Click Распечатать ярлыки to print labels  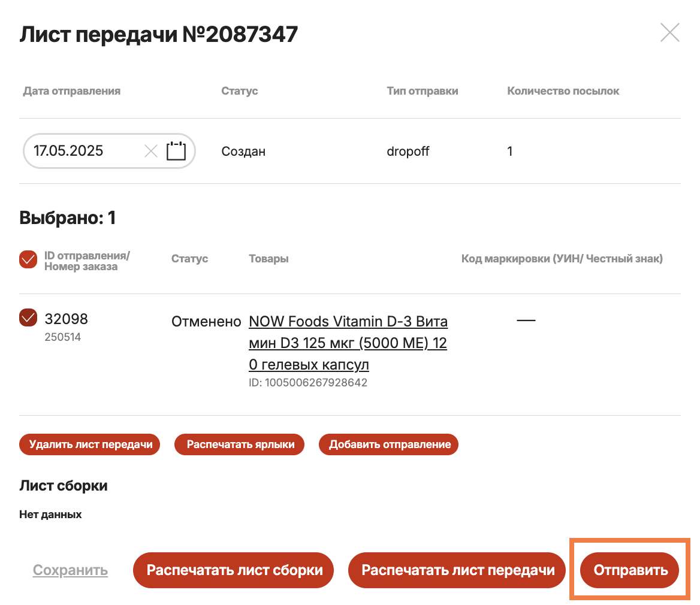tap(240, 444)
